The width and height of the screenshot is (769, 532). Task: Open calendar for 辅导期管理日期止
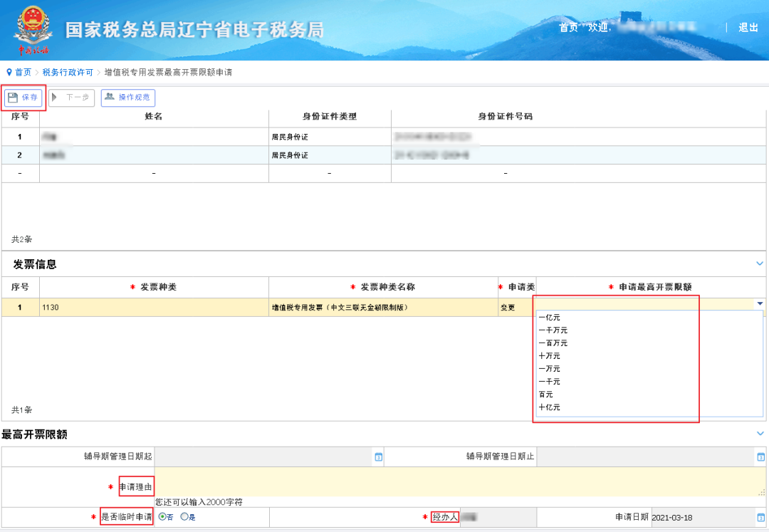coord(760,457)
